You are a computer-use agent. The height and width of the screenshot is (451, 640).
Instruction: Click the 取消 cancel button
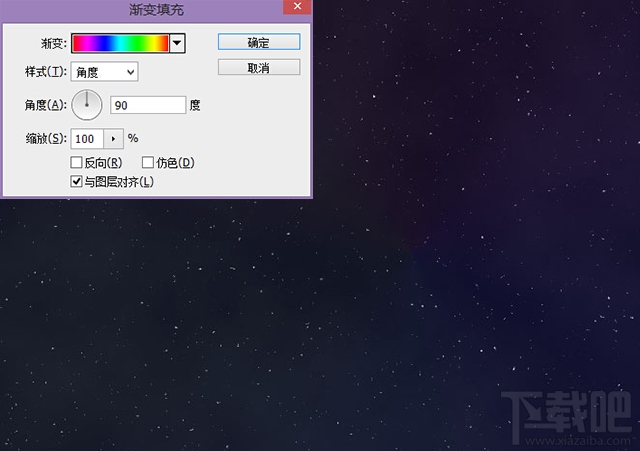click(x=259, y=67)
